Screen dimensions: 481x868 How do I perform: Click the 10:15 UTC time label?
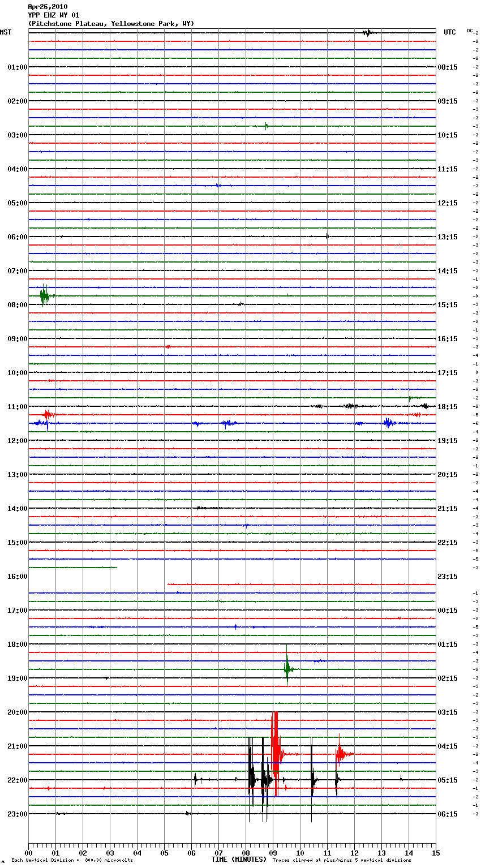coord(448,135)
